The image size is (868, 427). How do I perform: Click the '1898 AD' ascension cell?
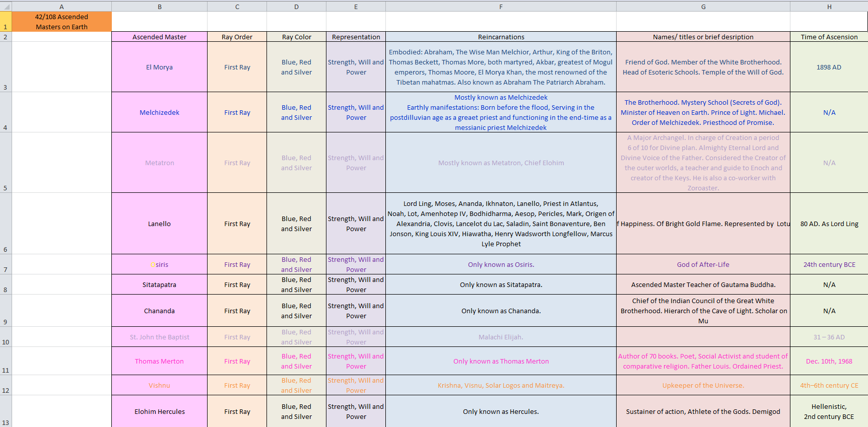pyautogui.click(x=829, y=67)
